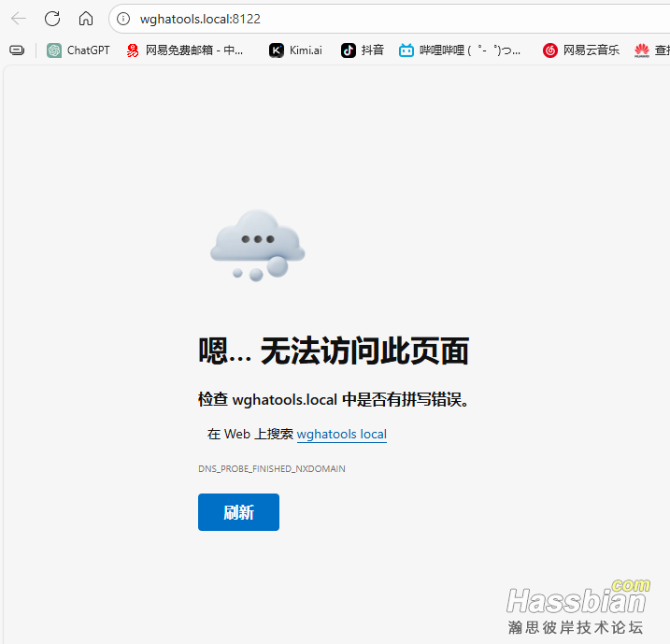This screenshot has width=670, height=644.
Task: Open the 抖音 bookmark
Action: pos(363,50)
